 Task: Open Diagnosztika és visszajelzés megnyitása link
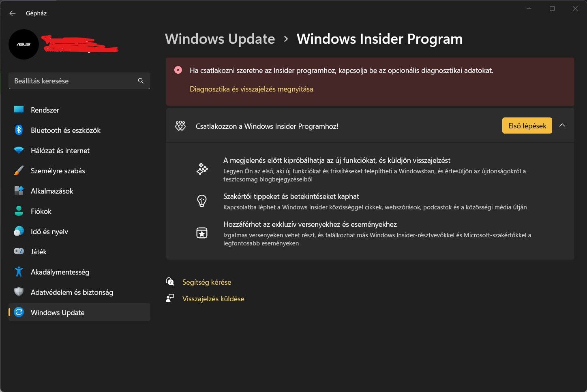251,89
